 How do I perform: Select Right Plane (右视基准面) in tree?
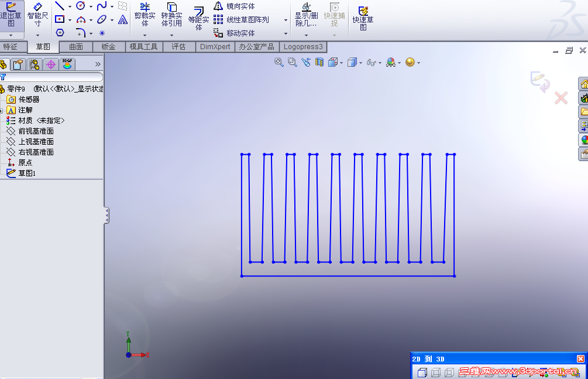[x=30, y=152]
